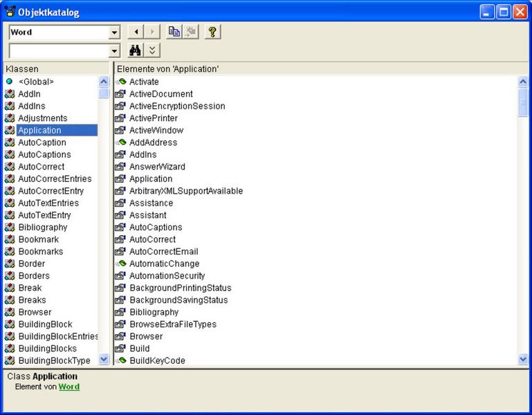Select the ActiveEncryptionSession member
The width and height of the screenshot is (532, 415).
[177, 107]
